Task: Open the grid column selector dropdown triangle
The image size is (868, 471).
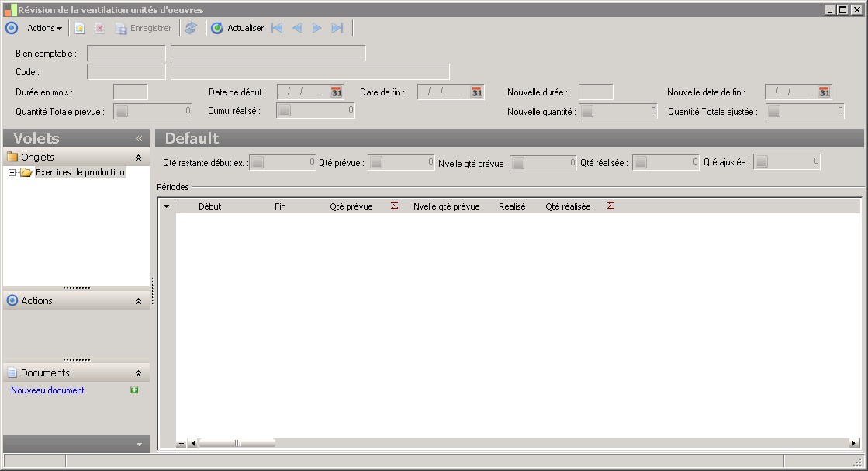Action: [166, 206]
